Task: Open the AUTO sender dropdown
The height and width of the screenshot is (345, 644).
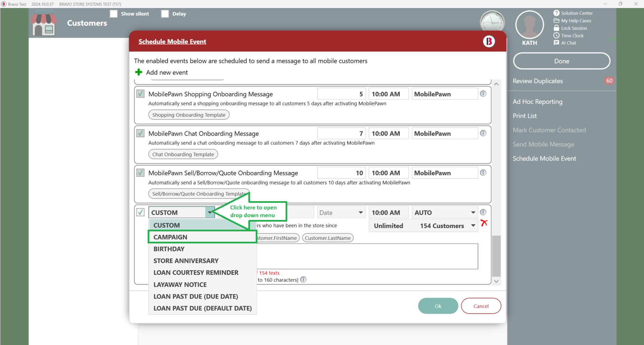Action: 444,213
